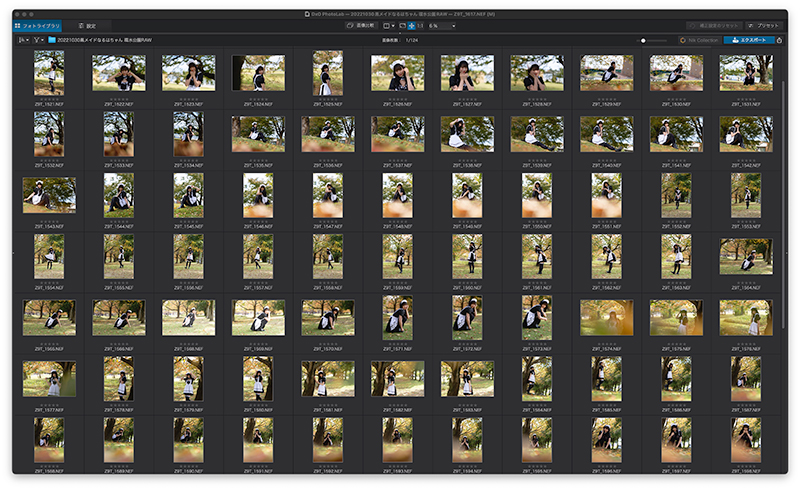Viewport: 800px width, 489px height.
Task: Click the file name Z9T_1580.NEF
Action: (x=258, y=410)
